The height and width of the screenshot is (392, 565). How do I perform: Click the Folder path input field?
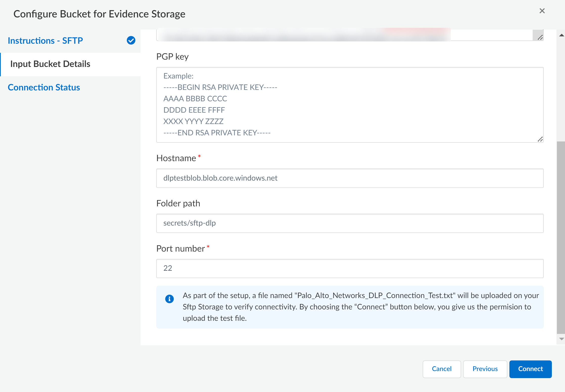click(x=350, y=223)
